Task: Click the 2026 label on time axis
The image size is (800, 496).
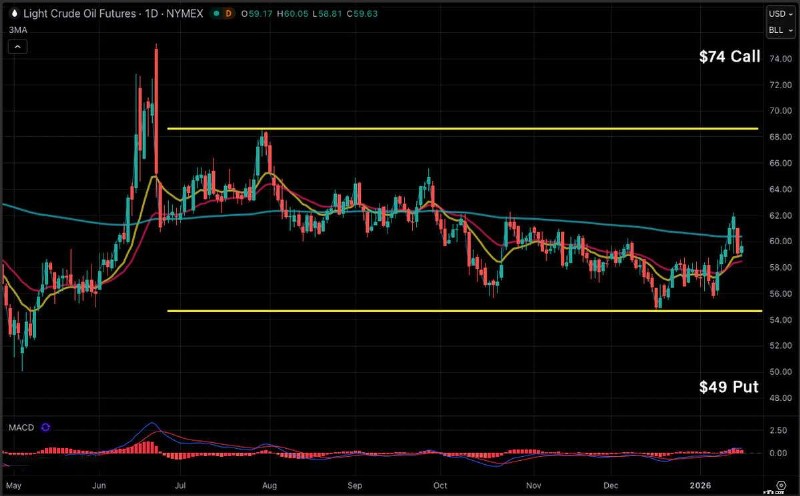Action: coord(700,485)
